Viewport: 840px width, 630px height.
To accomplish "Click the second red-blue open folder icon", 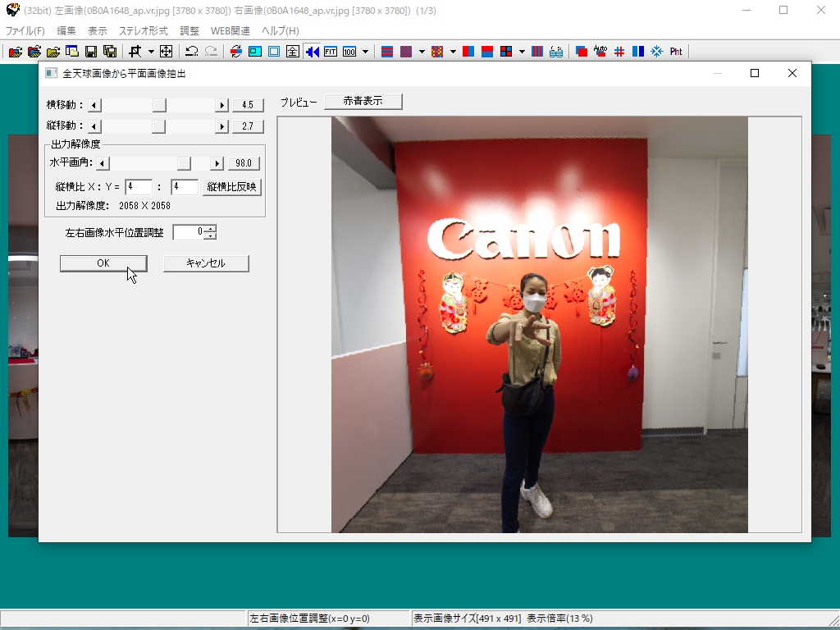I will tap(34, 52).
